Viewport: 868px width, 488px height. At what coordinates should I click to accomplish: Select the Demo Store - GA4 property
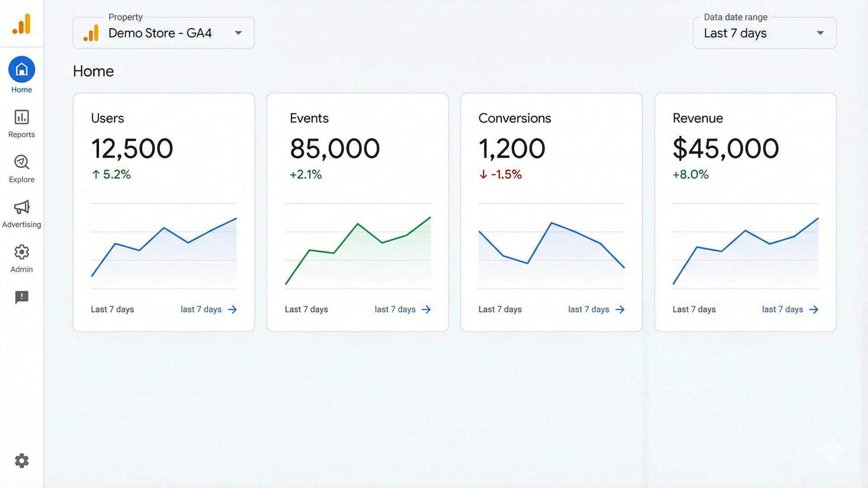click(160, 33)
